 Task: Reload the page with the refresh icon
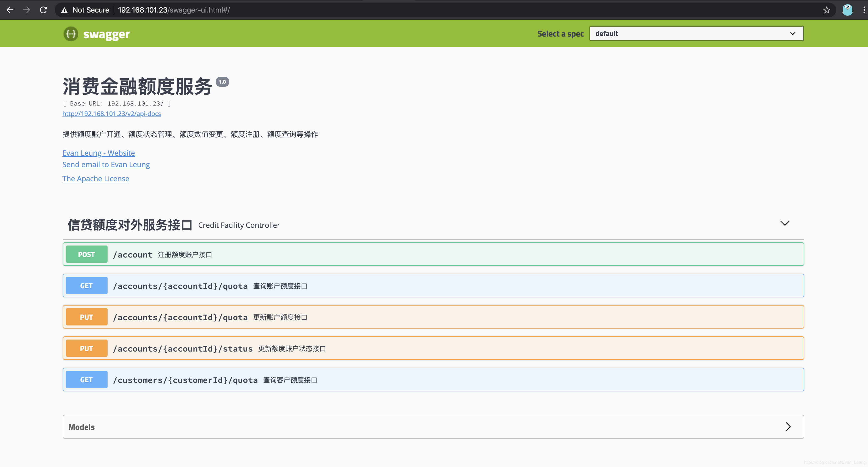43,10
